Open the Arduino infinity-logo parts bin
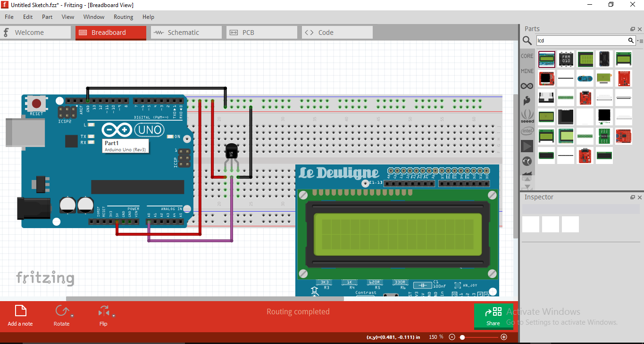This screenshot has width=644, height=344. pos(527,86)
